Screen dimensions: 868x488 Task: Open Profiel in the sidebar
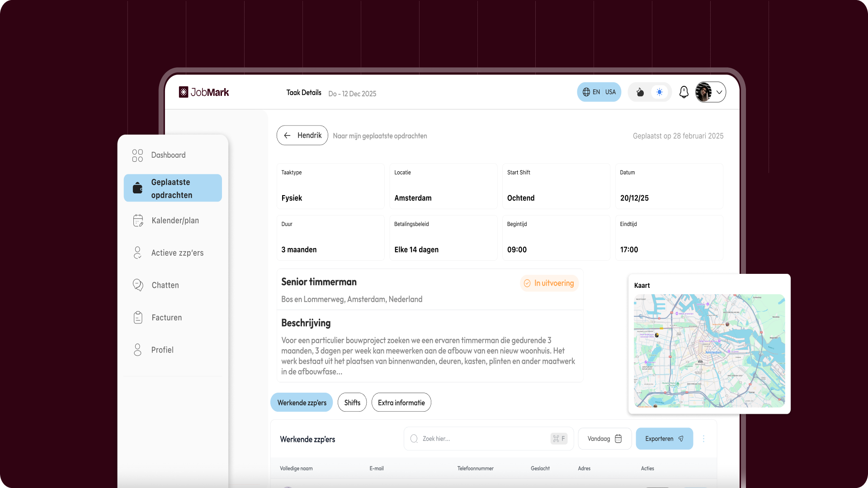pyautogui.click(x=162, y=350)
